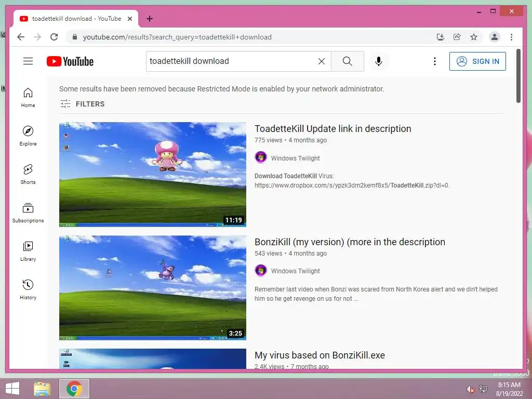Click the URL in the address bar

click(177, 37)
